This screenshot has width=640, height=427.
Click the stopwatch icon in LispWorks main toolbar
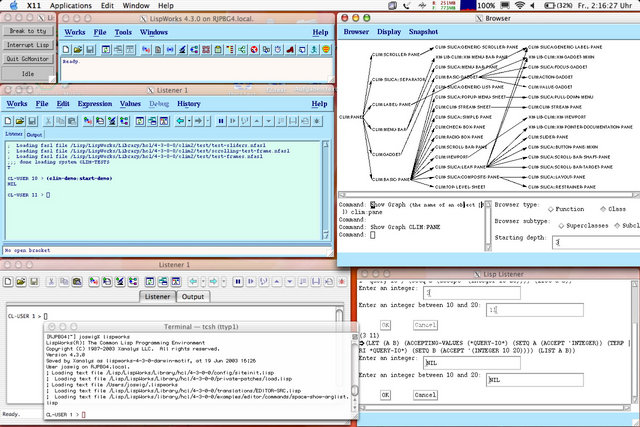click(x=278, y=49)
